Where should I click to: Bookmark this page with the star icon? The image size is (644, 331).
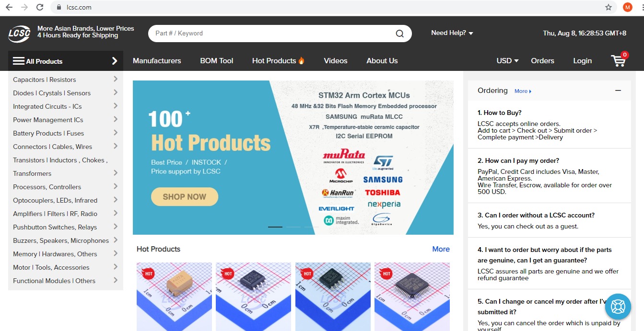coord(609,7)
